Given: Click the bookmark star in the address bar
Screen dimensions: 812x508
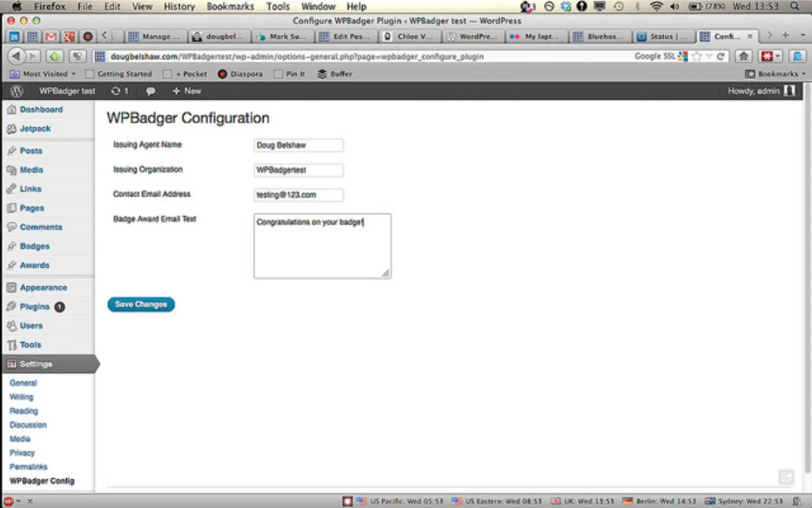Looking at the screenshot, I should tap(697, 56).
